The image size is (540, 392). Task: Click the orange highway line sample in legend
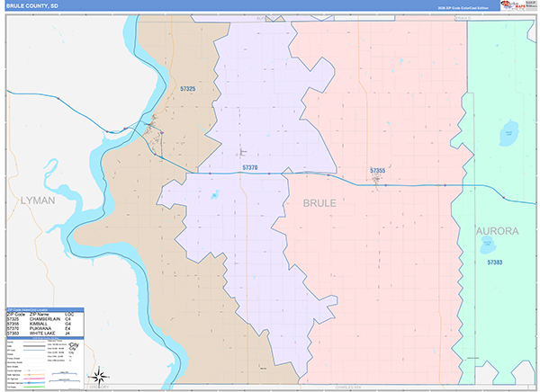(x=34, y=374)
